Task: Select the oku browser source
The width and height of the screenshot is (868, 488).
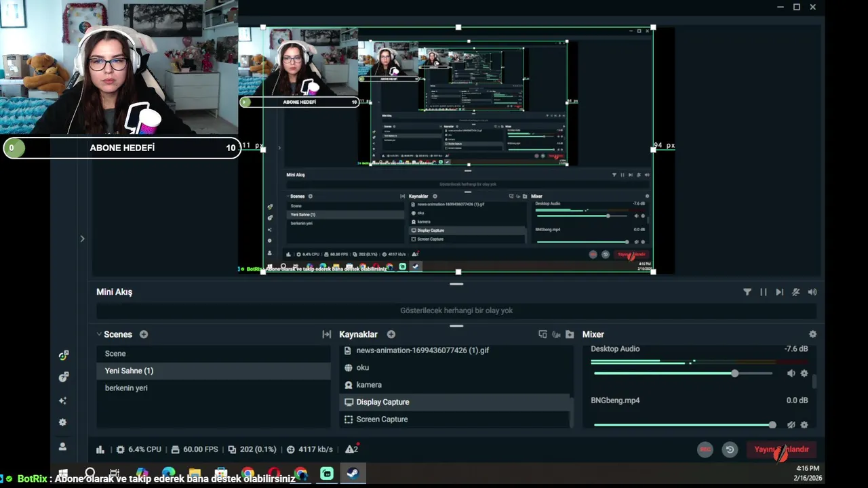Action: (x=455, y=367)
